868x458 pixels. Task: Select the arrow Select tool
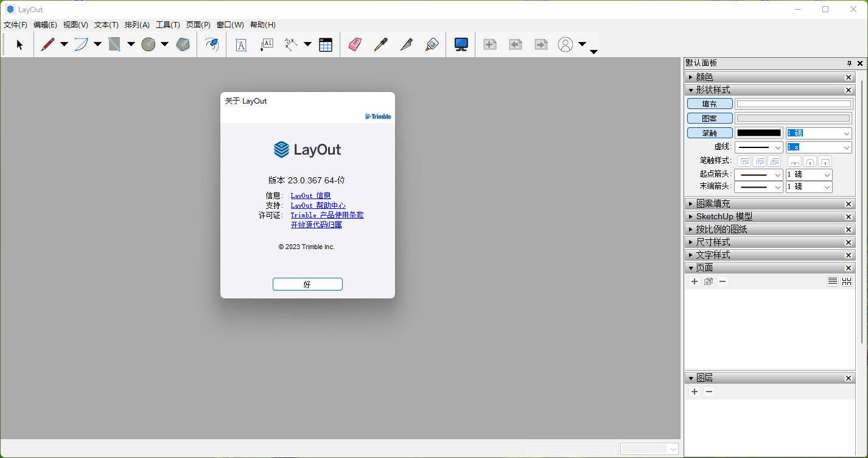pyautogui.click(x=19, y=44)
